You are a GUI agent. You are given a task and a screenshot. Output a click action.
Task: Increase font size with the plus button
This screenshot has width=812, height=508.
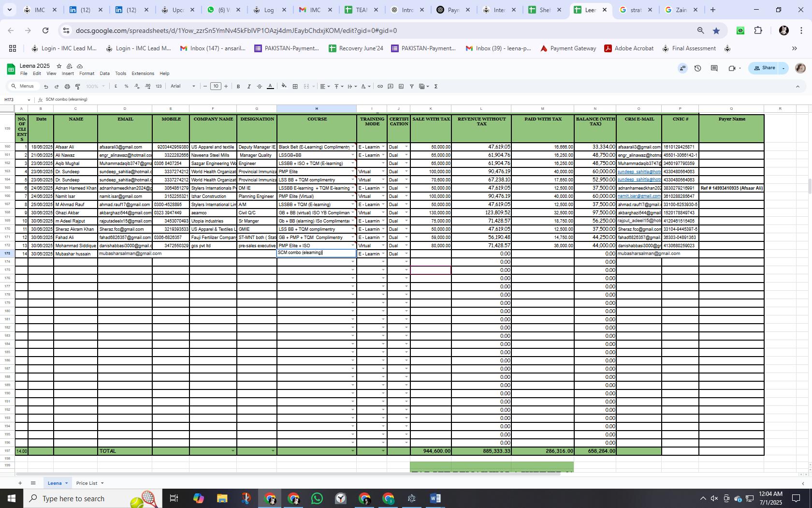[x=226, y=87]
